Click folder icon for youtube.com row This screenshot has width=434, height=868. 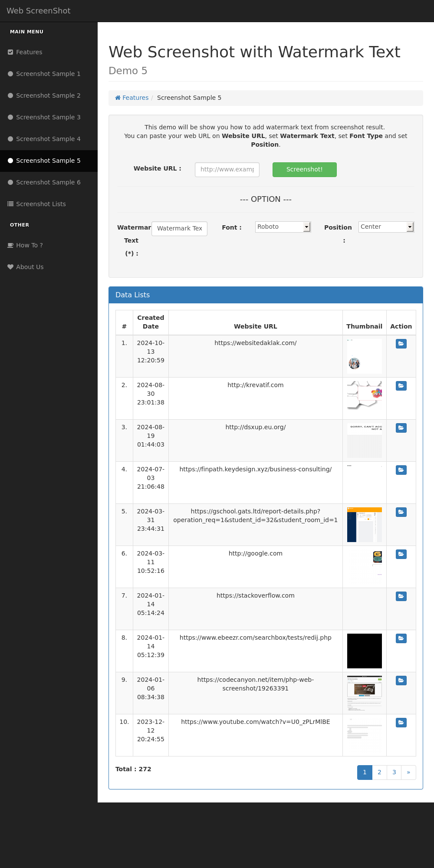[401, 723]
